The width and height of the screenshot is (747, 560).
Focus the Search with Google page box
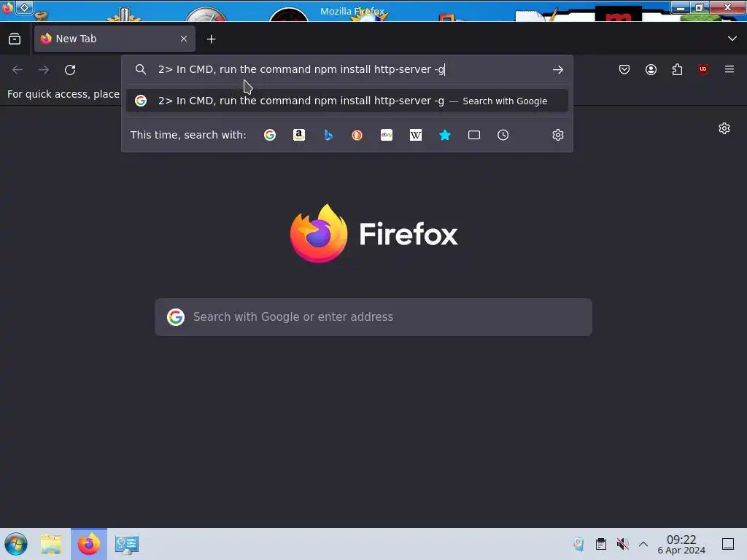[x=373, y=317]
